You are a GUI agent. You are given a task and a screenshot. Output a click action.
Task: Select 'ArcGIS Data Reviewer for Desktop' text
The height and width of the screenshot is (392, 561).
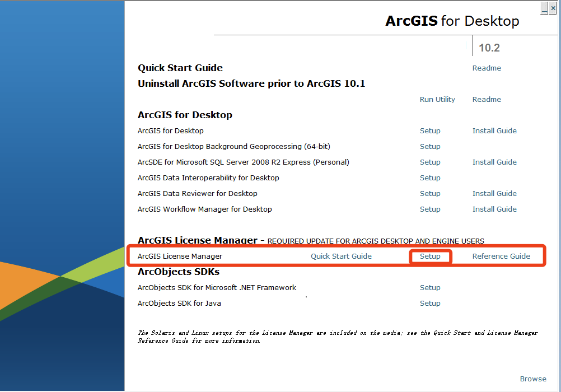[x=197, y=194]
